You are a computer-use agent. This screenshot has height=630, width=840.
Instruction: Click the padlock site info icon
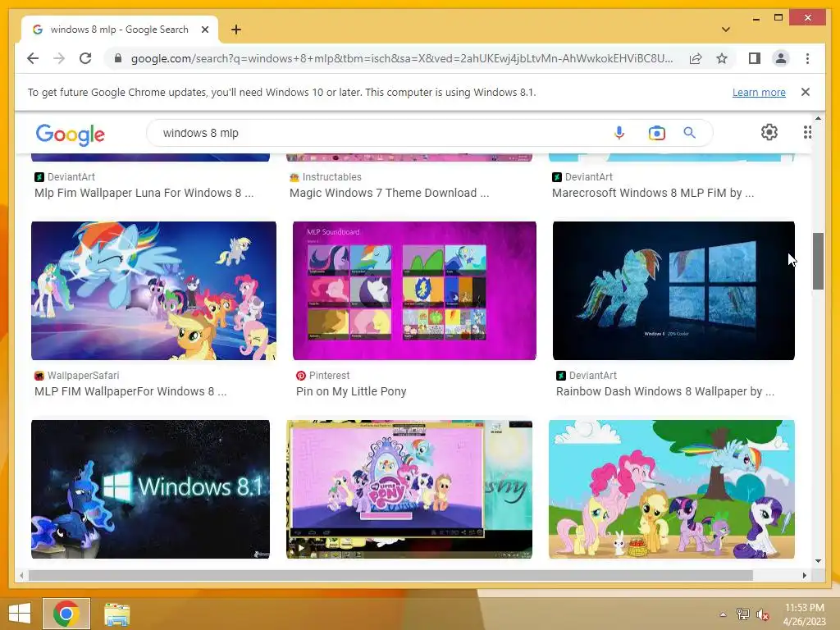(x=118, y=58)
